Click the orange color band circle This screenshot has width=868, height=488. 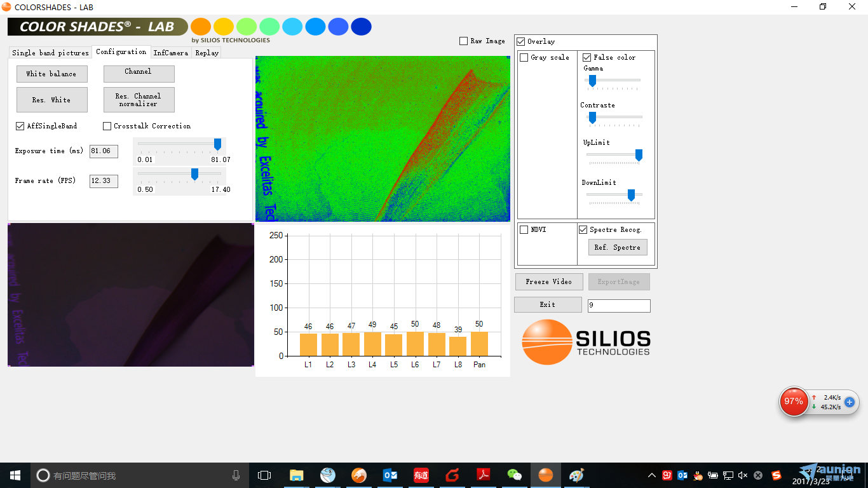coord(201,27)
